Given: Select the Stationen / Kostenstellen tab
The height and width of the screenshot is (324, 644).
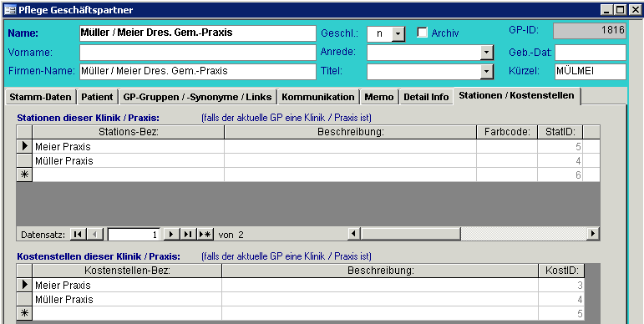Looking at the screenshot, I should (517, 96).
